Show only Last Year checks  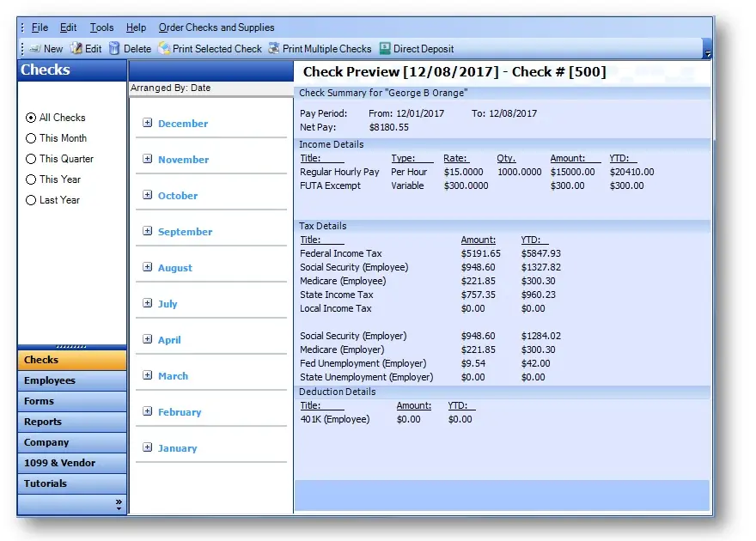pyautogui.click(x=31, y=200)
